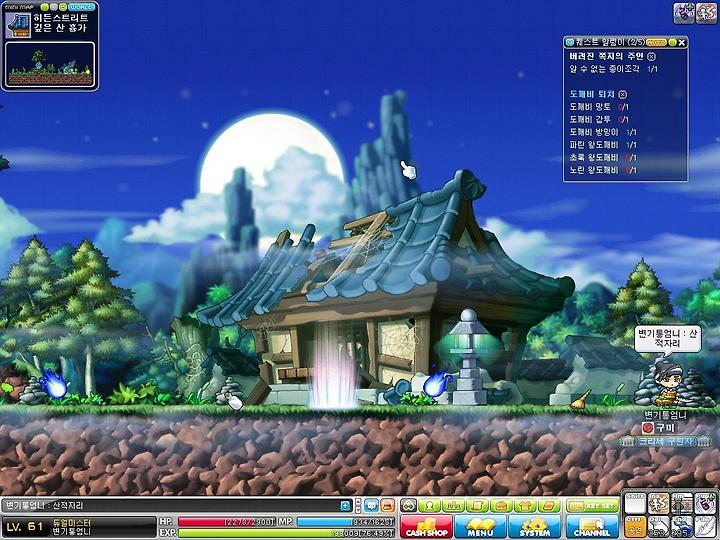Click the top-right quickslot skill icon
720x540 pixels.
pos(705,504)
